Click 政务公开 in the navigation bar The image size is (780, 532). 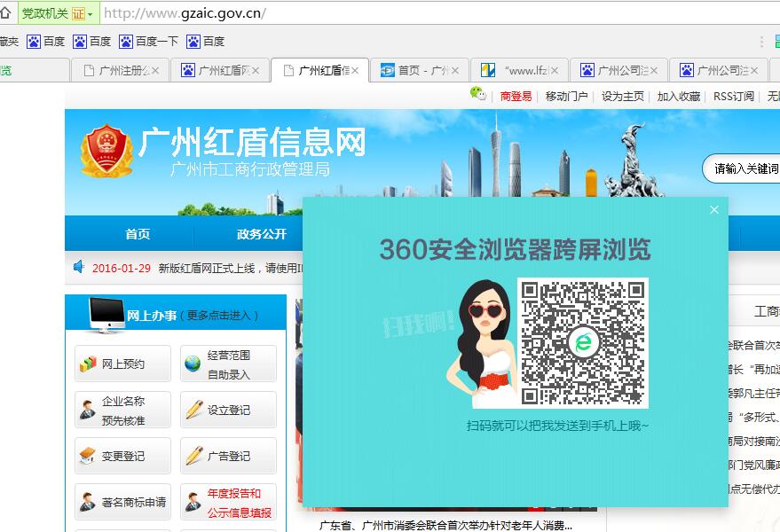(x=262, y=234)
